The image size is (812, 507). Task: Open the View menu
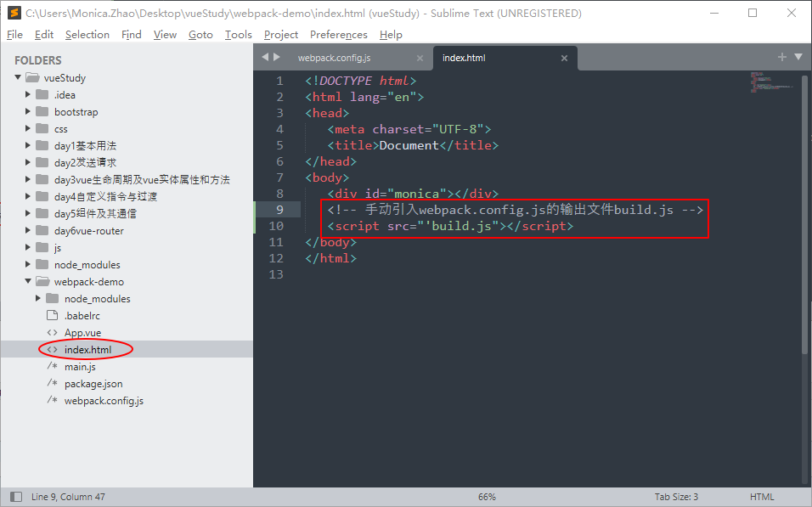(165, 35)
